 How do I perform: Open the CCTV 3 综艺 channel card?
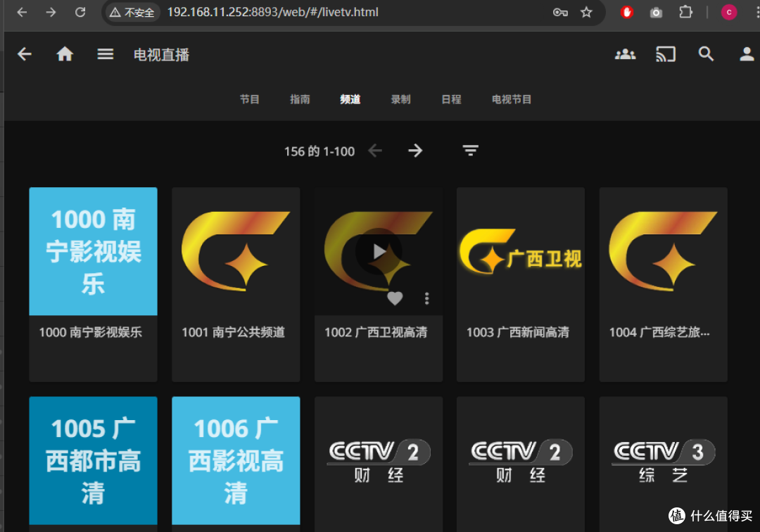tap(663, 460)
